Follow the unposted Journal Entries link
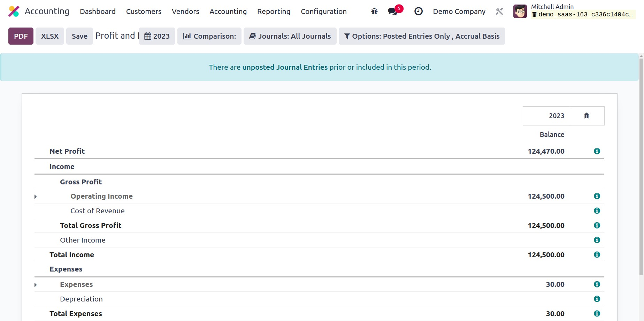The image size is (644, 321). click(x=285, y=67)
